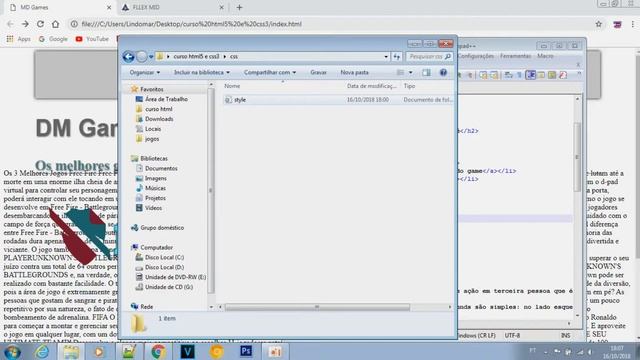Launch Internet Explorer from taskbar
Screen dimensions: 640x360
tap(42, 351)
